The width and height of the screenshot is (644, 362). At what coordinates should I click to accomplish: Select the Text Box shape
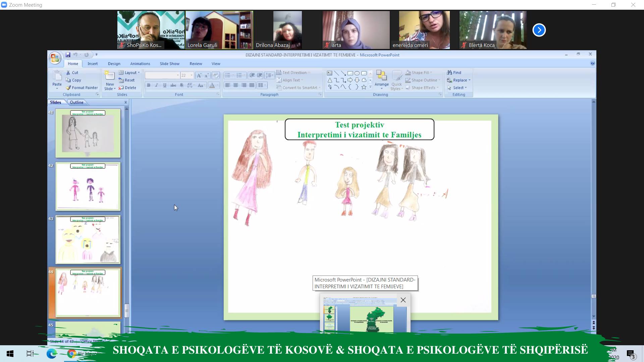point(329,73)
